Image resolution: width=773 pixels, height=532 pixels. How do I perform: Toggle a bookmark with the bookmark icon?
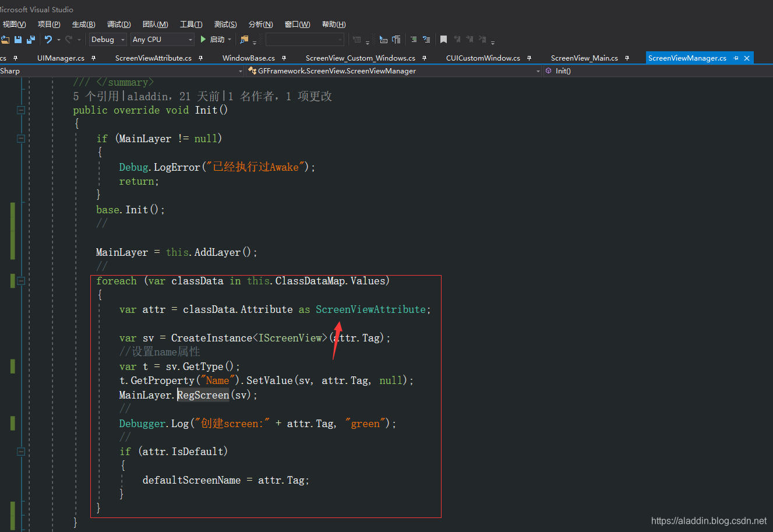[443, 40]
